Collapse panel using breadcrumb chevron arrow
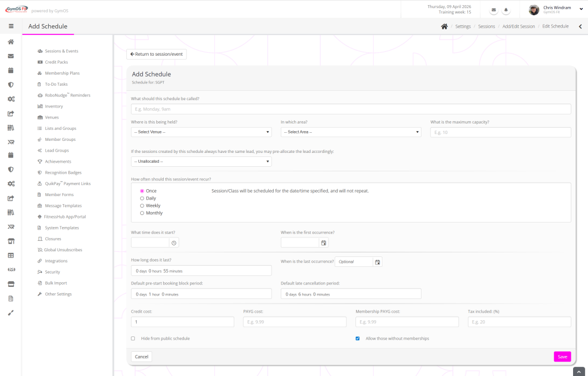 [x=580, y=26]
